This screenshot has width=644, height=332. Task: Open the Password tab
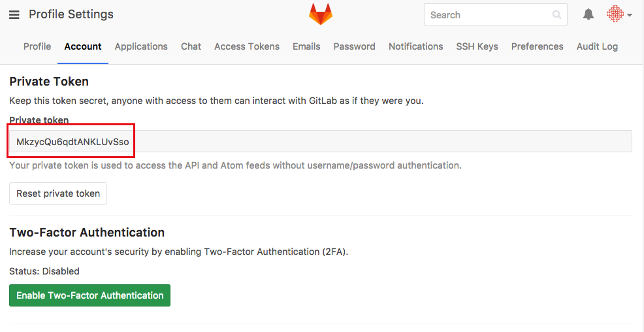355,46
